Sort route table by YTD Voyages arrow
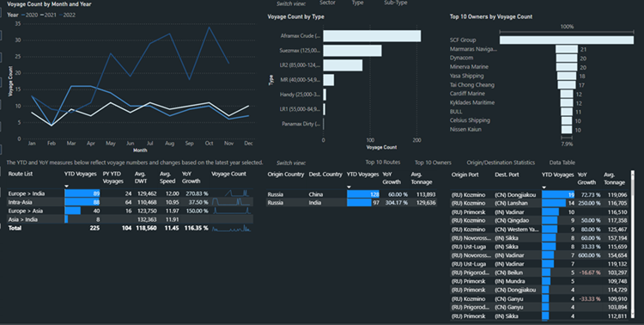 (x=66, y=187)
